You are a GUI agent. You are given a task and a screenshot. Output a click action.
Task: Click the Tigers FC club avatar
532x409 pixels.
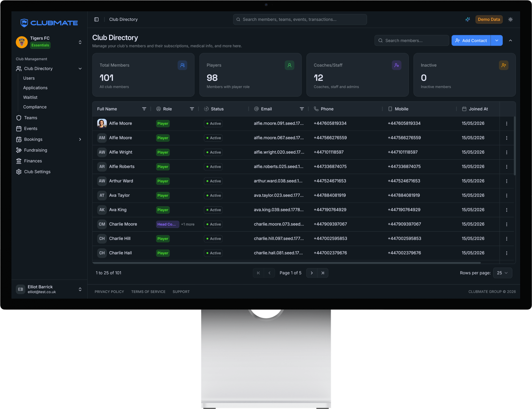click(x=22, y=42)
